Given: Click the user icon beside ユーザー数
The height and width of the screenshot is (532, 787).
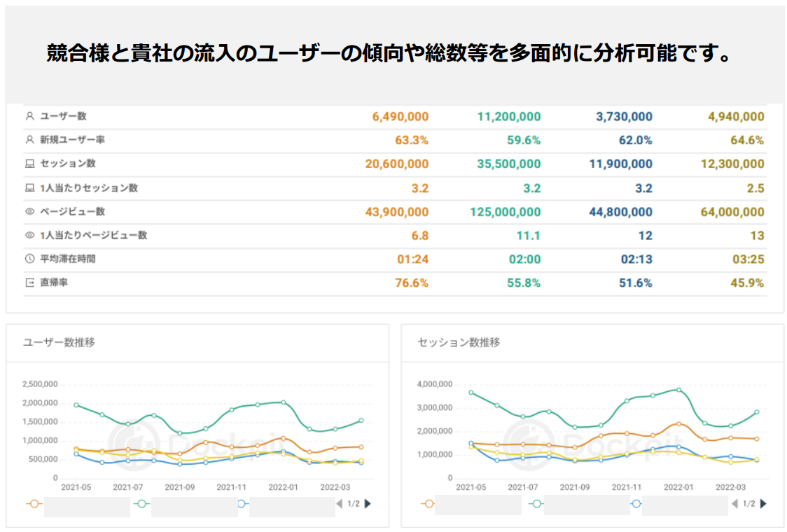Looking at the screenshot, I should click(29, 116).
